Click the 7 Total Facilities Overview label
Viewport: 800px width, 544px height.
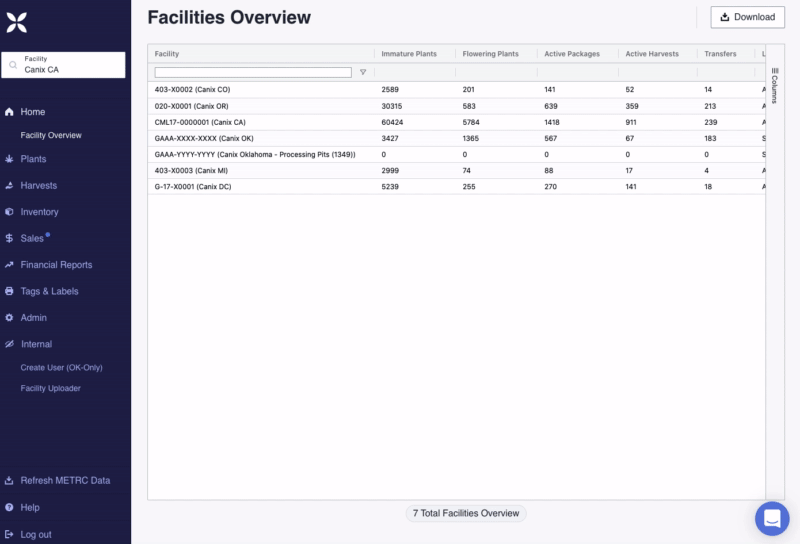(x=466, y=513)
